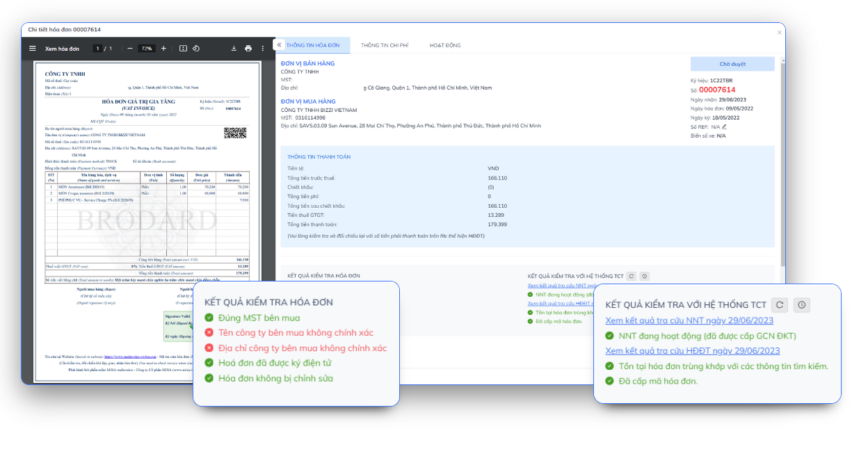Image resolution: width=868 pixels, height=449 pixels.
Task: Download the invoice PDF
Action: [x=234, y=49]
